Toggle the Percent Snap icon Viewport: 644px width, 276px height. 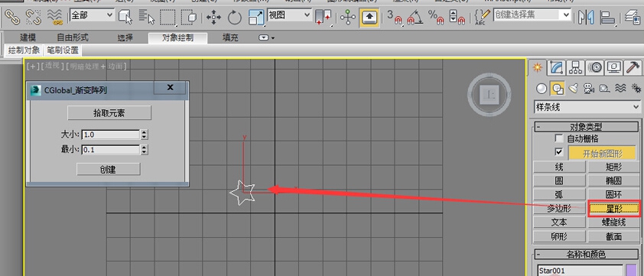tap(436, 18)
